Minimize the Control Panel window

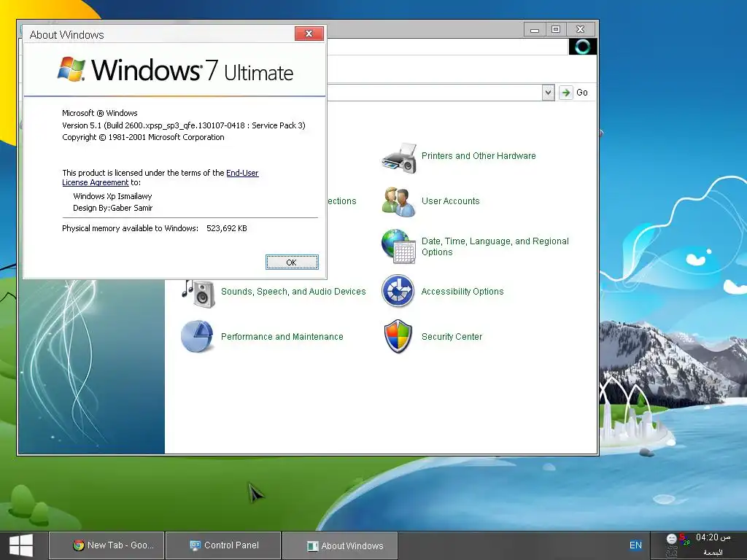point(535,29)
